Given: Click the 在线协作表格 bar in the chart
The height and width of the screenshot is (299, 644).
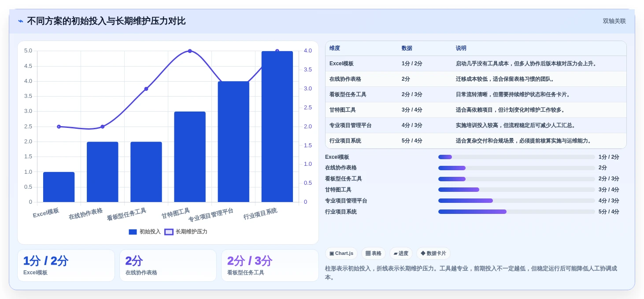Looking at the screenshot, I should point(103,172).
